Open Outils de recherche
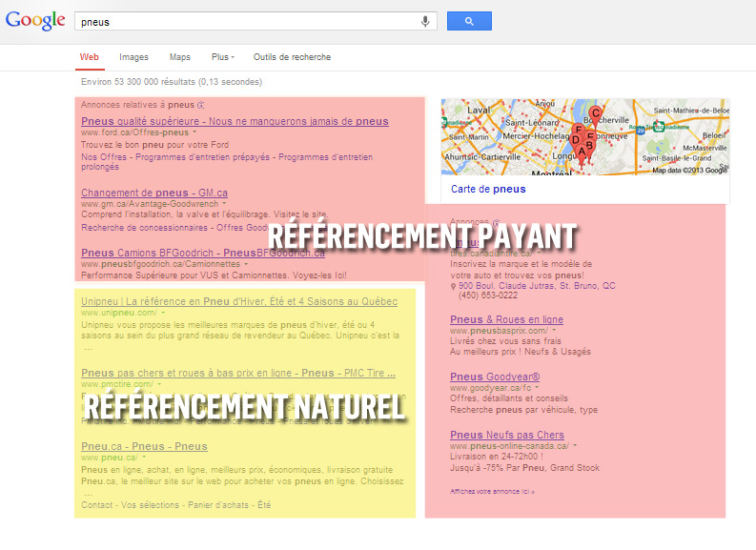Screen dimensions: 756x550 click(292, 57)
